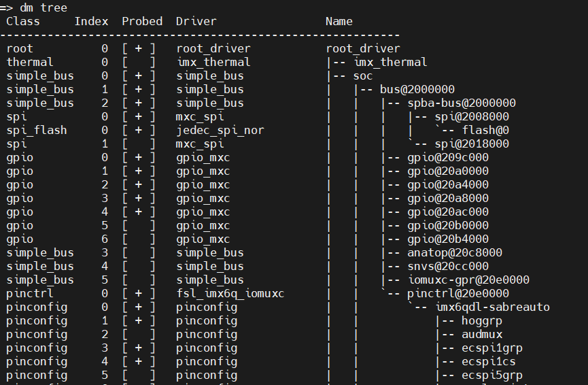Click the 'audmux' tree node

coord(482,335)
